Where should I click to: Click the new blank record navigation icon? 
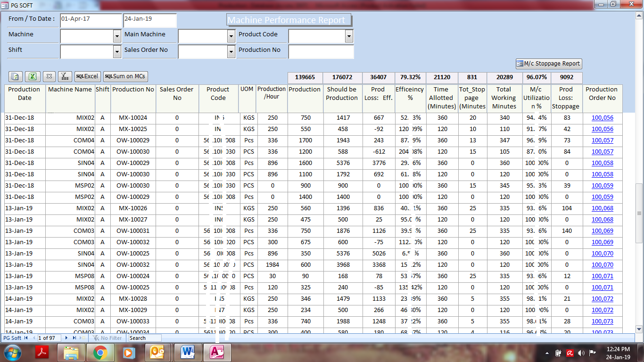[82, 338]
